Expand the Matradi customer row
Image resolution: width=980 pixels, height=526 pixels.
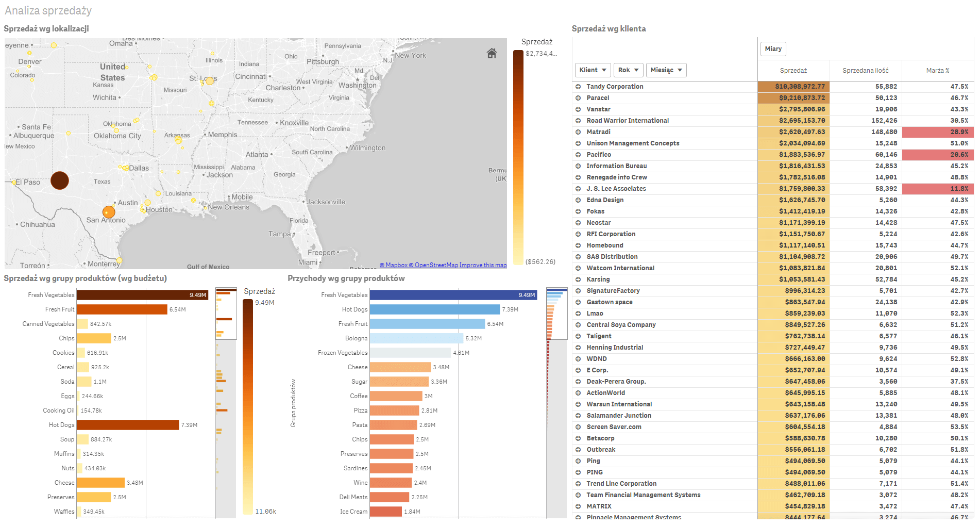click(578, 132)
